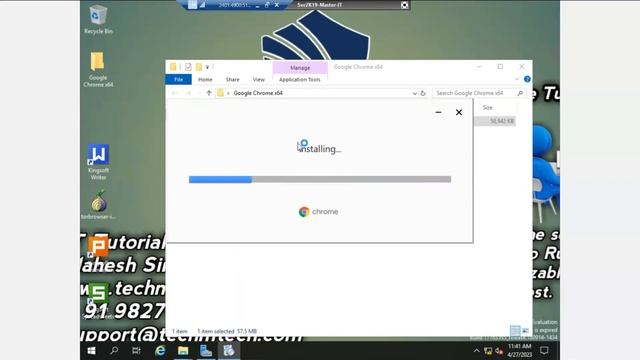Open the clock showing 11:41 AM
This screenshot has height=360, width=640.
coord(520,350)
